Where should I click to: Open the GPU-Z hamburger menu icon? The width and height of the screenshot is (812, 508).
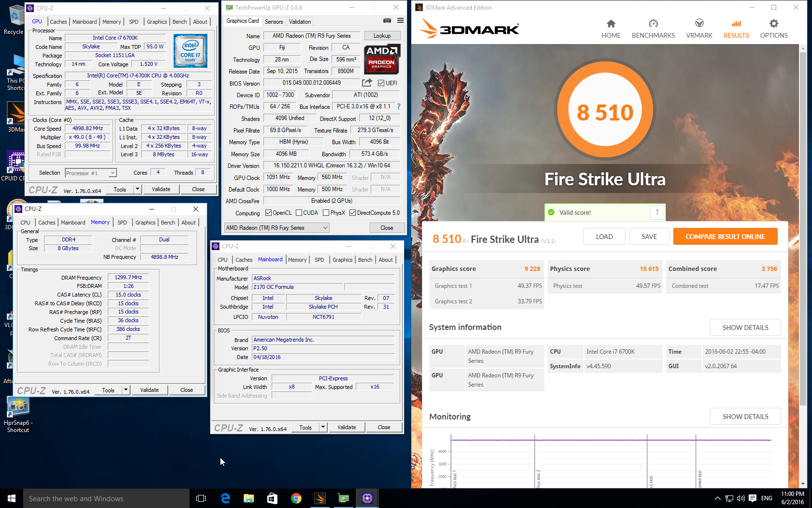[400, 21]
